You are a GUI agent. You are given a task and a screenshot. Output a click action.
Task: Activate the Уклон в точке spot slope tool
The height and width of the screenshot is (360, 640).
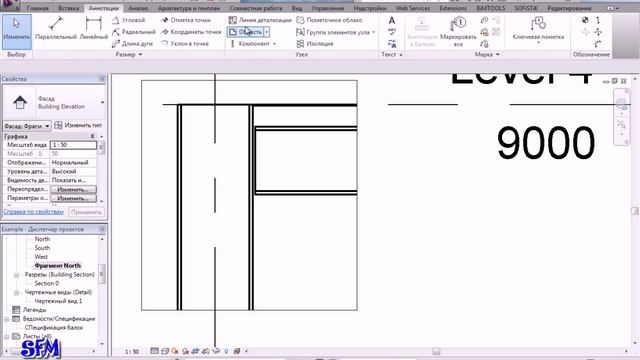coord(185,44)
